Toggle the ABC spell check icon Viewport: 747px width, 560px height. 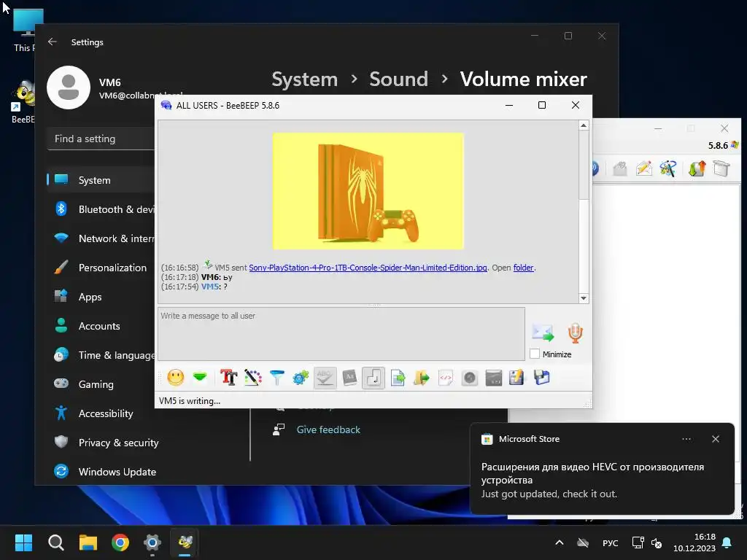pos(325,378)
